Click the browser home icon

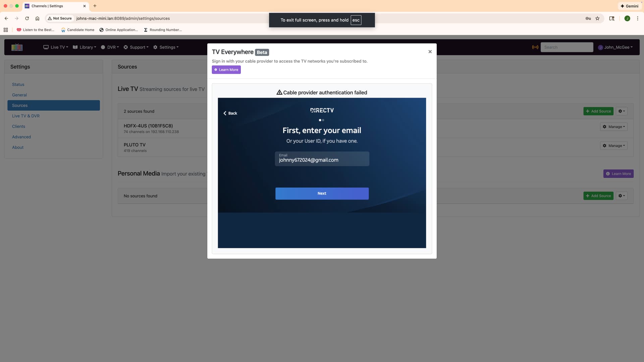37,18
